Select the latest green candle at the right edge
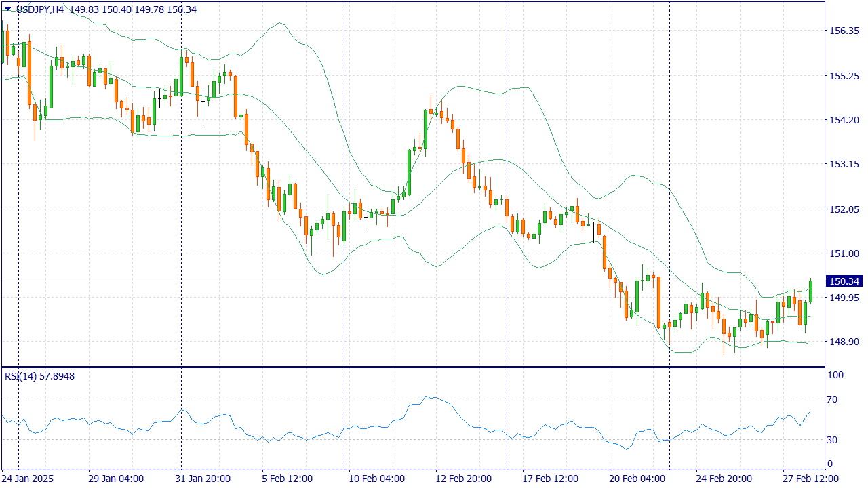Viewport: 868px width, 488px height. pos(810,291)
